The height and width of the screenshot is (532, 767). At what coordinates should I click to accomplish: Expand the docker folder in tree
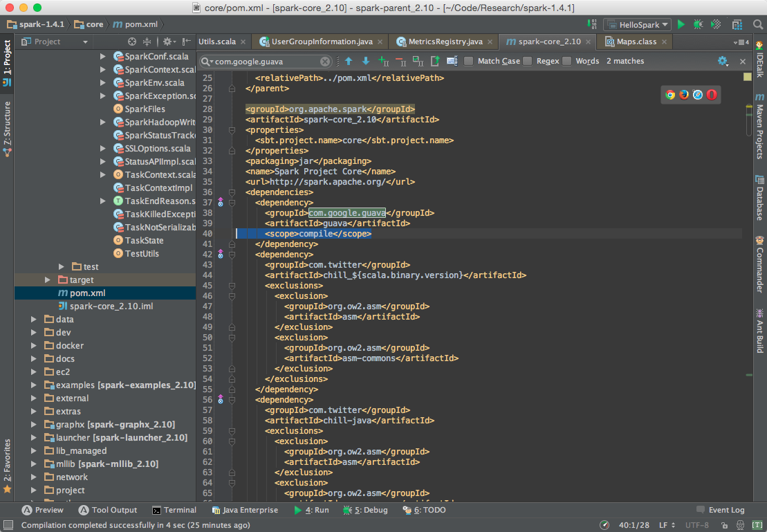pos(34,346)
